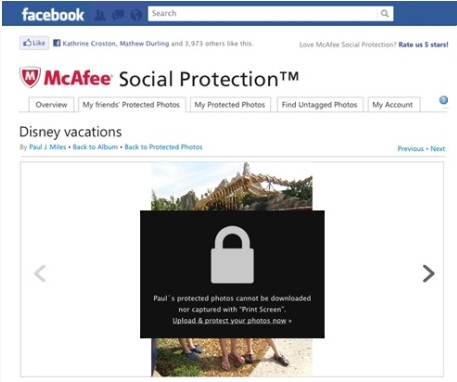Go to next photo with right arrow
This screenshot has width=457, height=382.
[428, 273]
